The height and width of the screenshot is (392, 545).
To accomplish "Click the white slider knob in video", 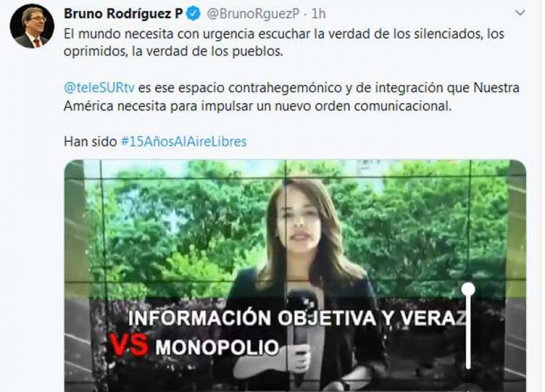I will pos(468,290).
